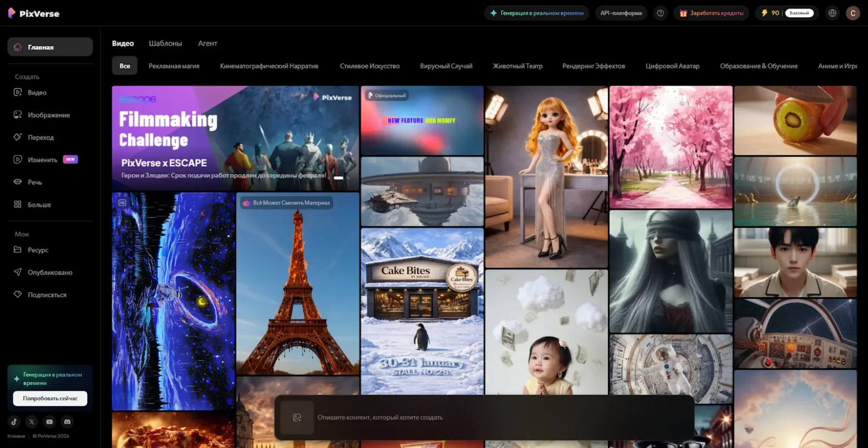This screenshot has width=868, height=448.
Task: Choose the Анимированный Театр filter Животный Театр
Action: 517,66
